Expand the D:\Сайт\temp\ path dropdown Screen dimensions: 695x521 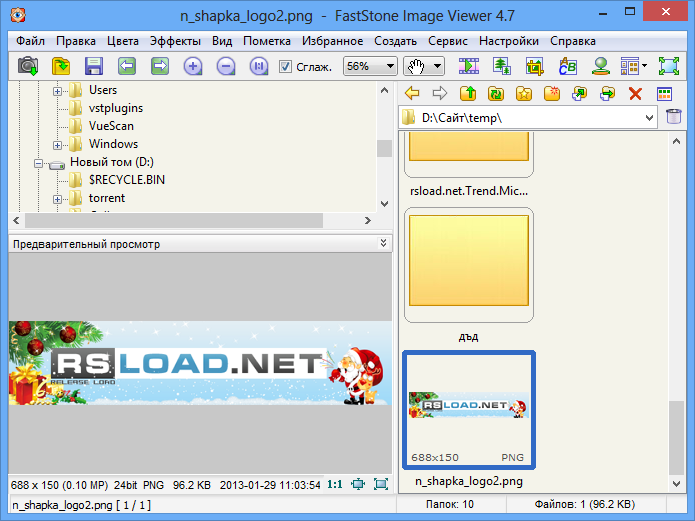tap(649, 118)
